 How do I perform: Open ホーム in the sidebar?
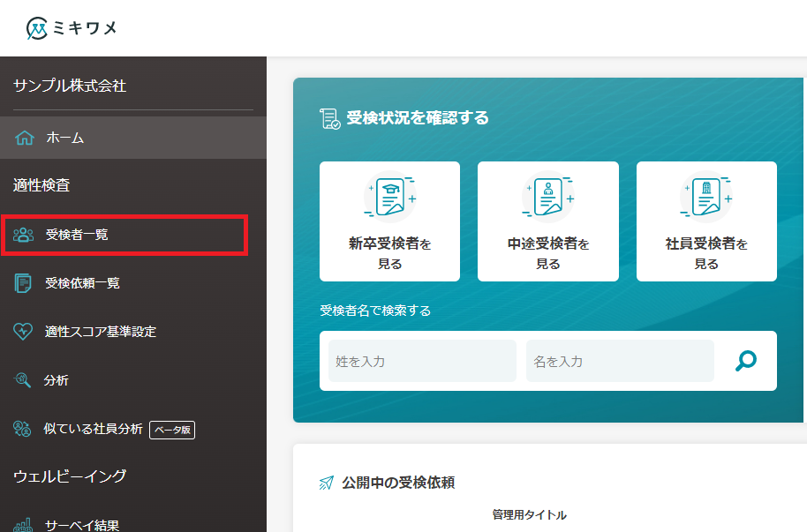pos(65,138)
